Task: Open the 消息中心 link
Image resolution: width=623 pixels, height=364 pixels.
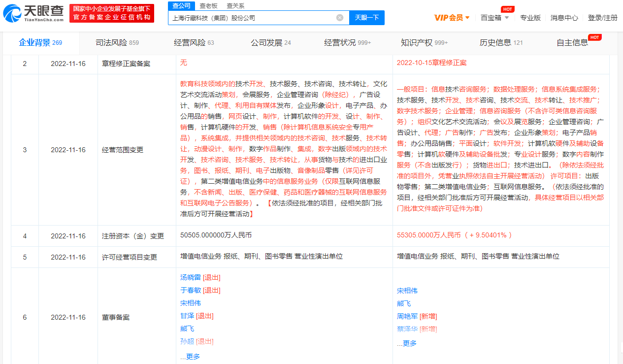Action: pyautogui.click(x=564, y=18)
